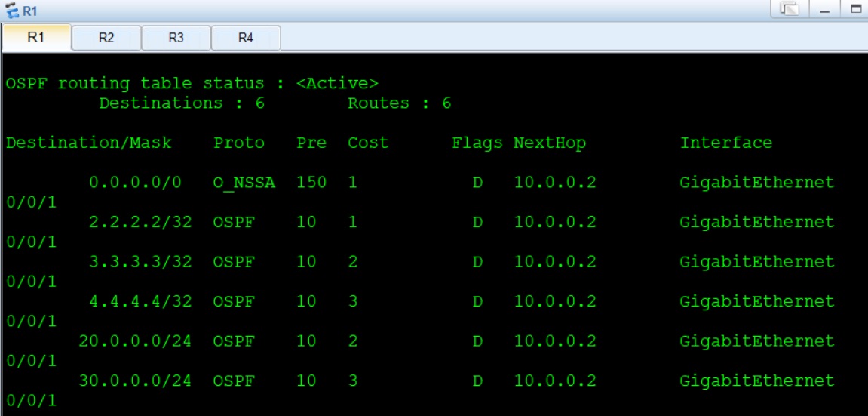868x416 pixels.
Task: Click the 30.0.0.0/24 destination entry
Action: [x=135, y=381]
